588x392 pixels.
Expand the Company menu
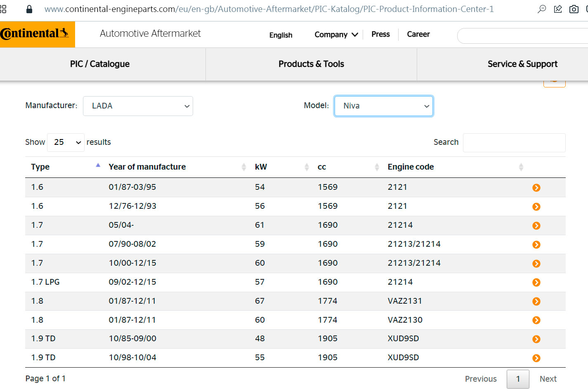(336, 35)
